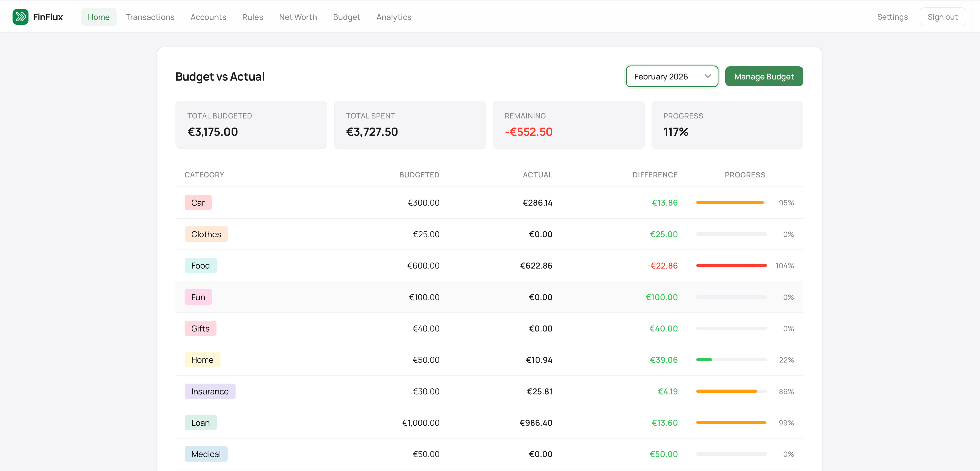Click the Manage Budget button
The image size is (980, 471).
764,76
